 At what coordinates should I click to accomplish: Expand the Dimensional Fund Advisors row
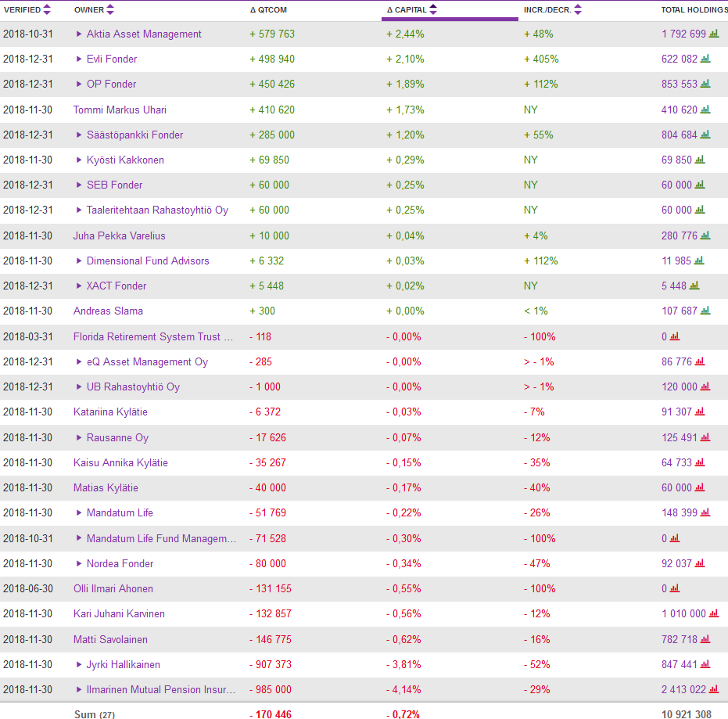(x=79, y=261)
